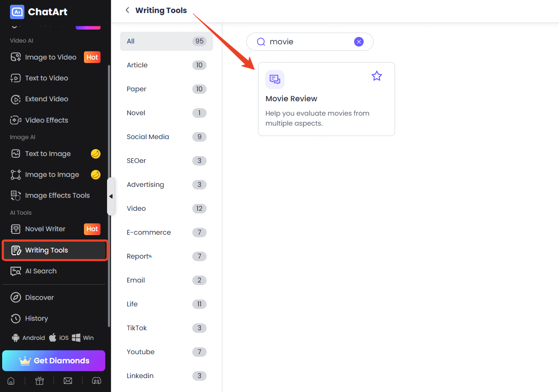Viewport: 559px width, 392px height.
Task: Collapse the left sidebar with arrow handle
Action: [x=111, y=196]
